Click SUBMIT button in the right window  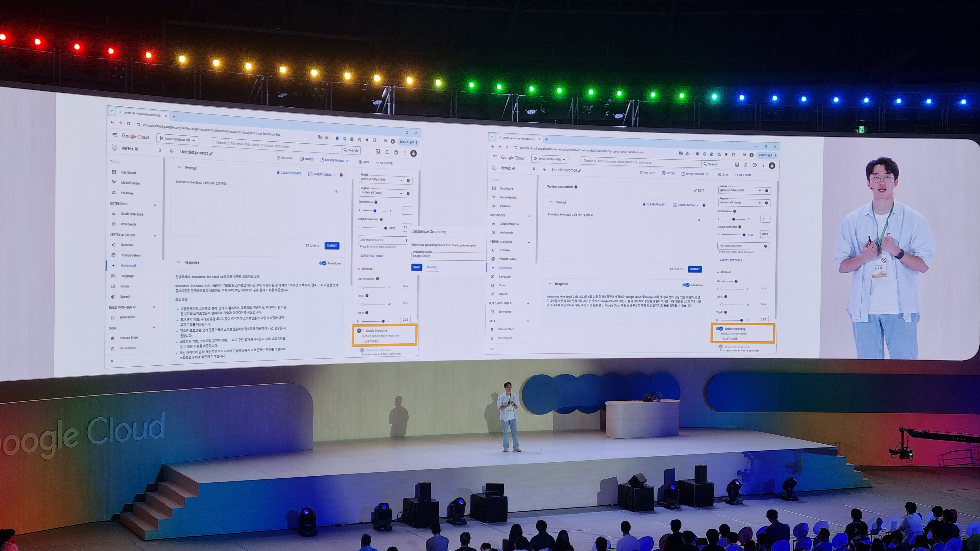pos(695,269)
